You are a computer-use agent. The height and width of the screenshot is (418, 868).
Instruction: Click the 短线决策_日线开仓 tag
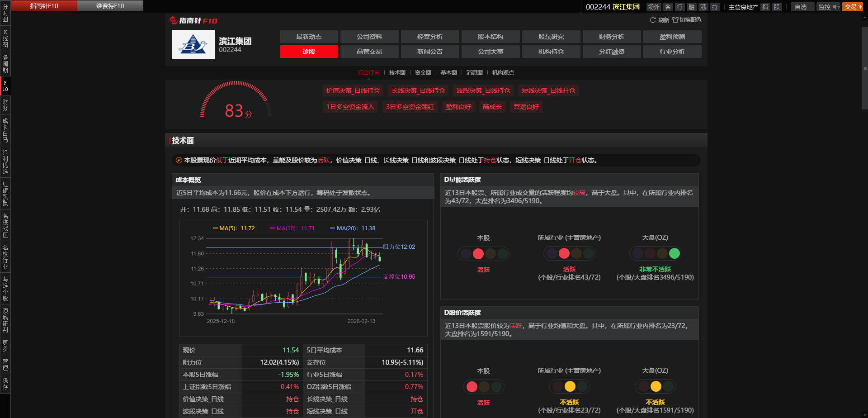coord(549,90)
